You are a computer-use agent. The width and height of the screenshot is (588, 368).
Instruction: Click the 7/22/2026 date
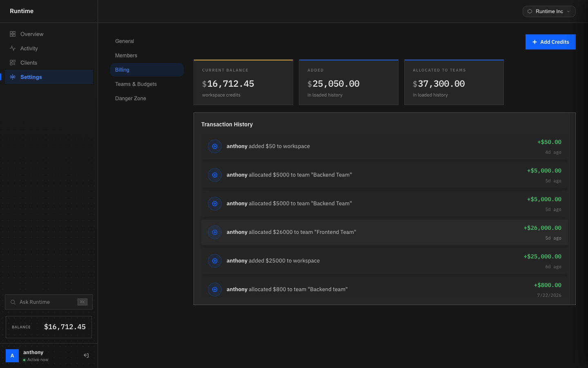(549, 295)
